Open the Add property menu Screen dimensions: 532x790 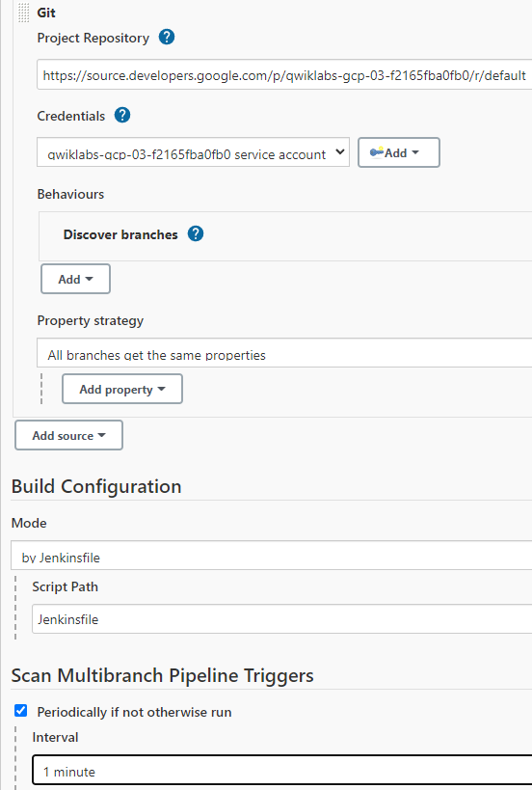122,389
